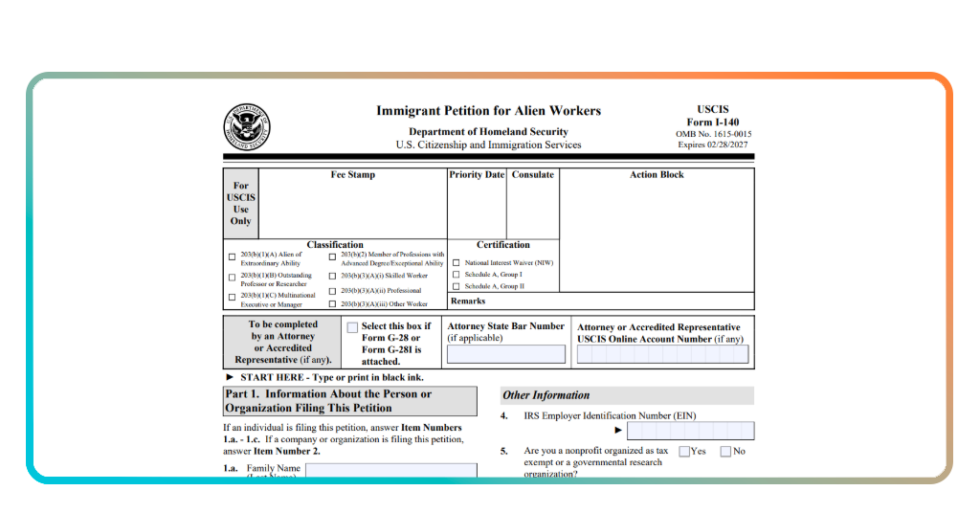Click the arrow beside the EIN field

click(x=618, y=430)
